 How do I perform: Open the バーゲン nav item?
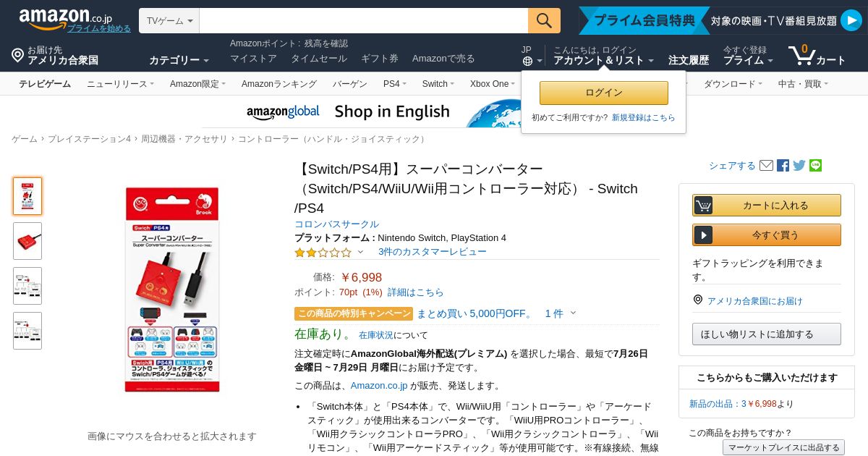pyautogui.click(x=350, y=84)
